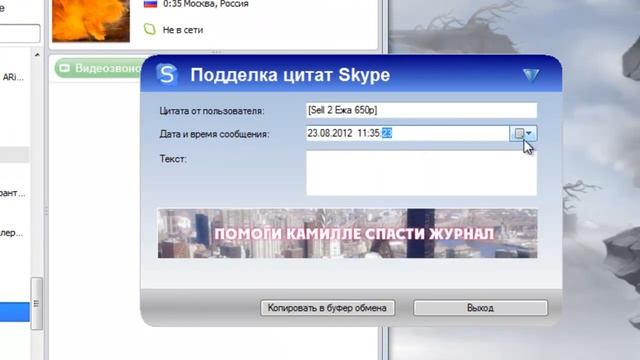
Task: Click 'Копировать в буфер обмена' button
Action: (327, 308)
